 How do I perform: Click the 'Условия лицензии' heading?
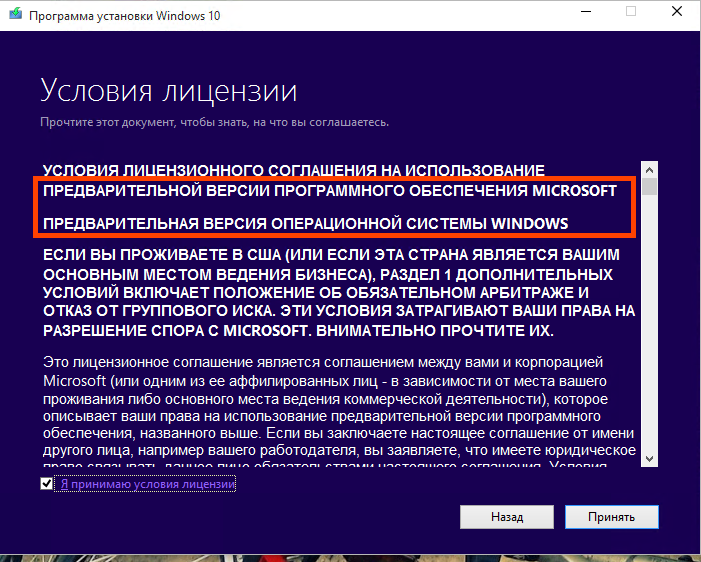click(x=169, y=91)
